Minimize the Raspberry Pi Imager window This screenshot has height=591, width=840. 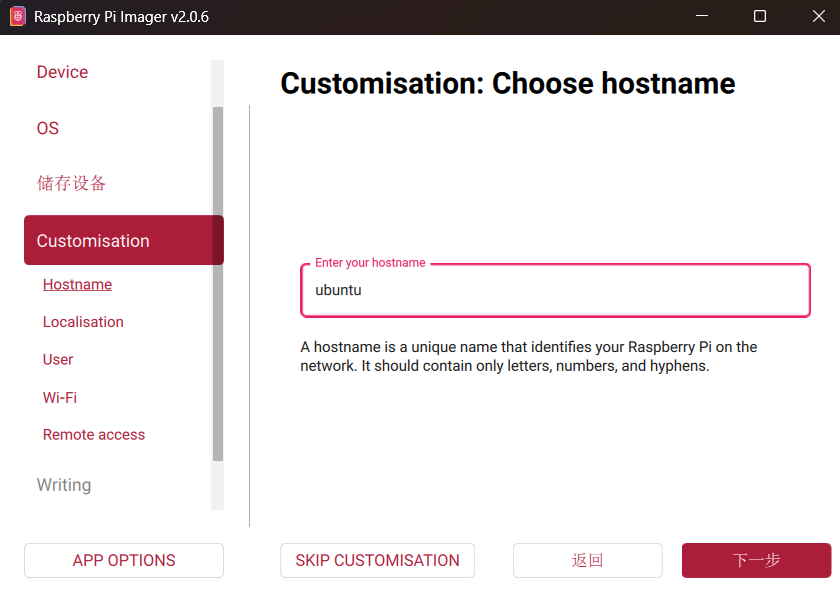click(705, 17)
